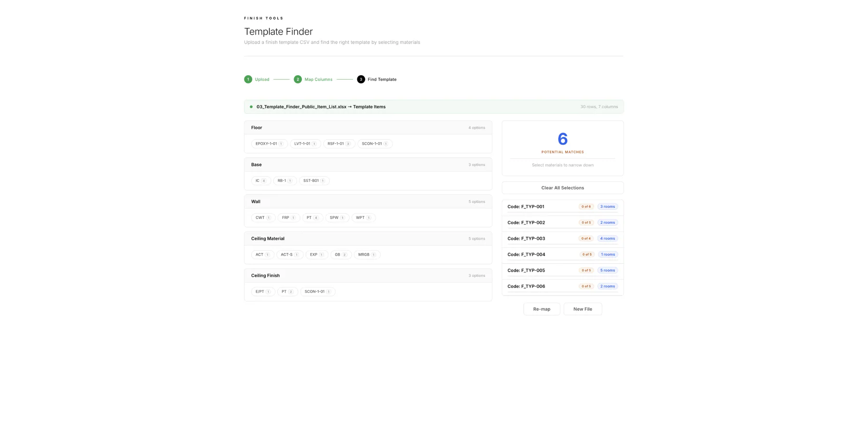Click the step 1 Upload indicator
The image size is (868, 447).
tap(248, 79)
